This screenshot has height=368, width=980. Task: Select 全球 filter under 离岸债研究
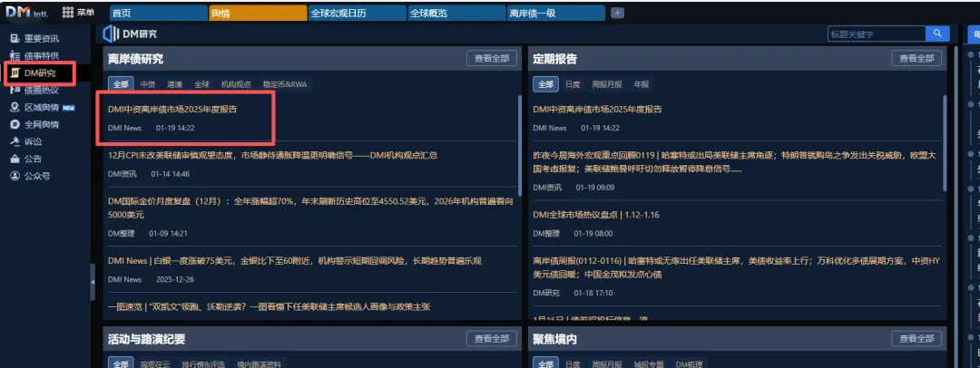(x=201, y=84)
